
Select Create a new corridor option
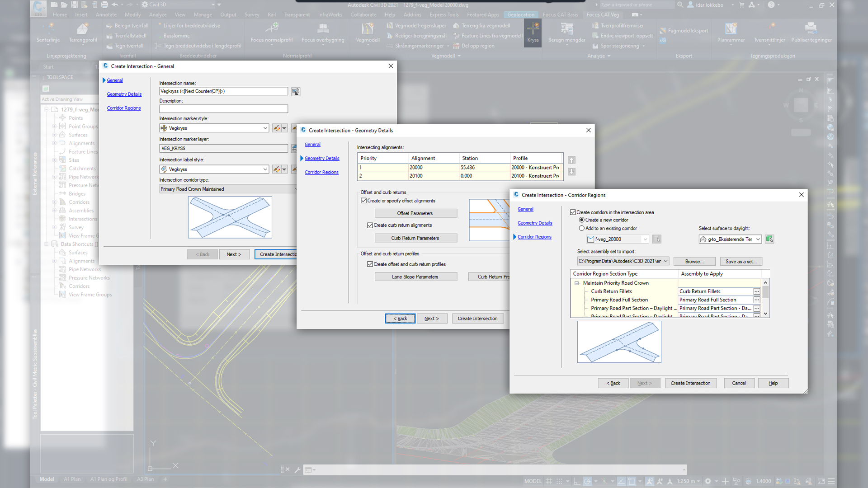point(582,220)
